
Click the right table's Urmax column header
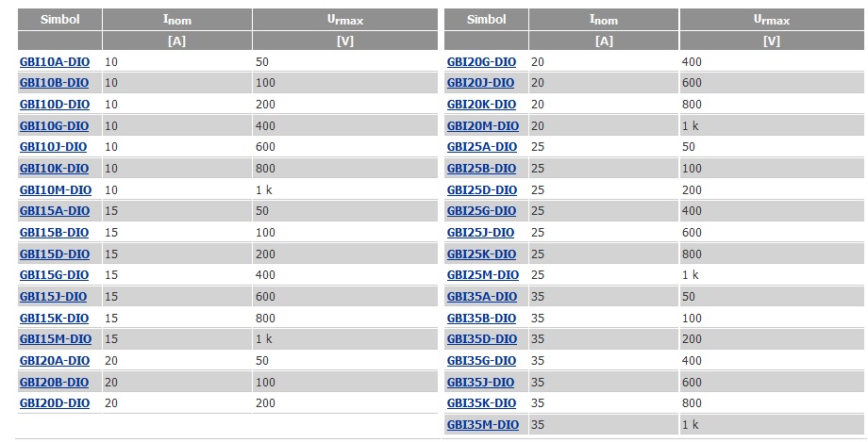[772, 20]
